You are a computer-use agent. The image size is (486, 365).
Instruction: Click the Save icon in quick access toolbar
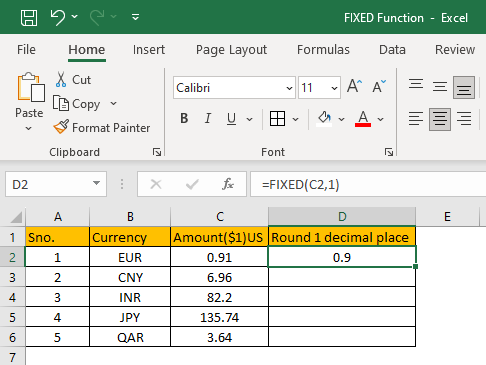pos(29,17)
